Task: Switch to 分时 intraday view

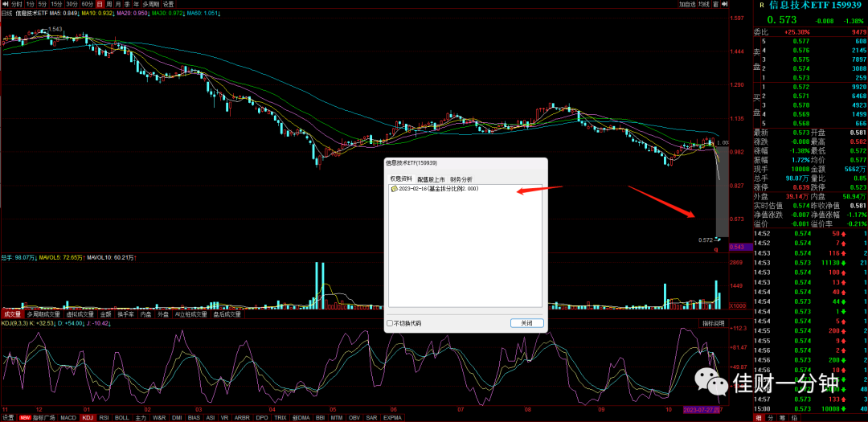Action: coord(17,4)
